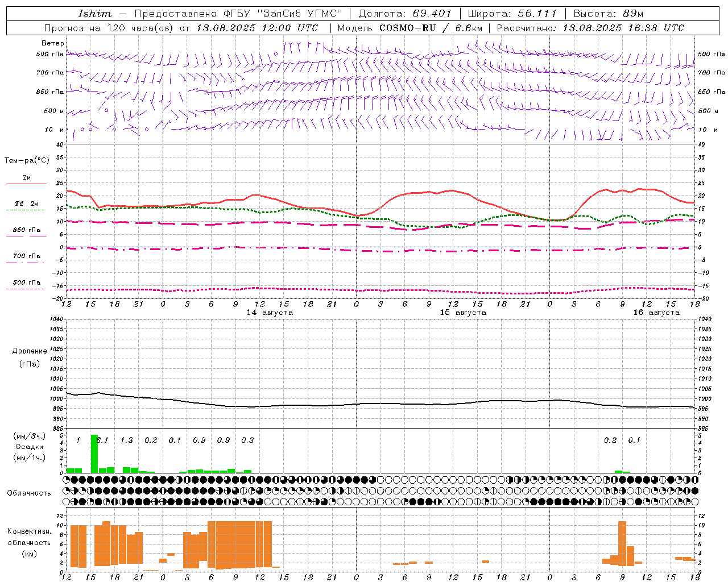
Task: Click the Ishim station name in the header
Action: coord(94,14)
